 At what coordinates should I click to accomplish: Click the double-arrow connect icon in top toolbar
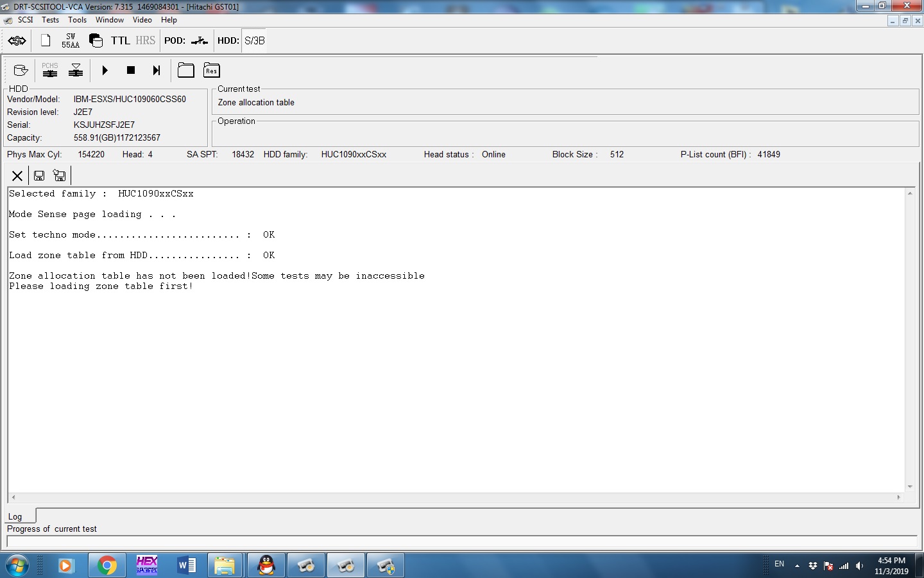tap(17, 40)
